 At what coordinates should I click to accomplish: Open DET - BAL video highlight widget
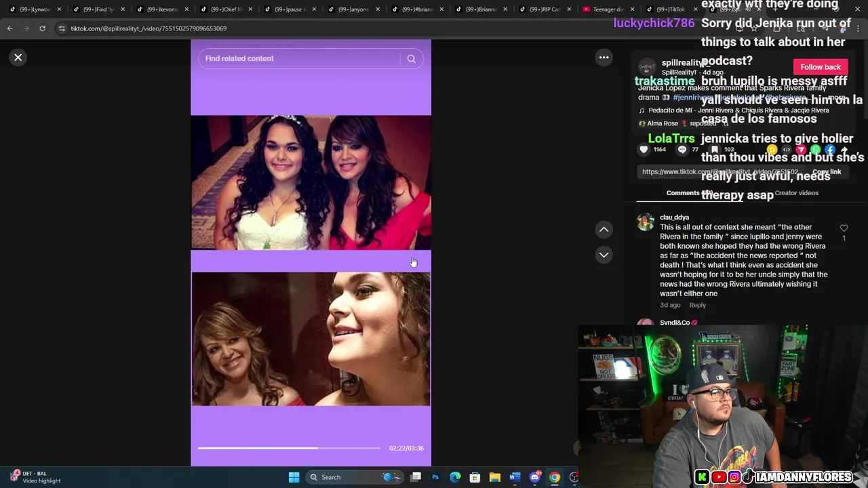(x=35, y=477)
